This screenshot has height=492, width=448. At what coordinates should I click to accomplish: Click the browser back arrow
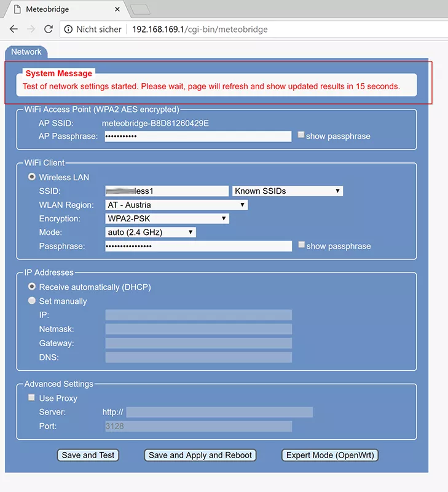click(x=14, y=29)
